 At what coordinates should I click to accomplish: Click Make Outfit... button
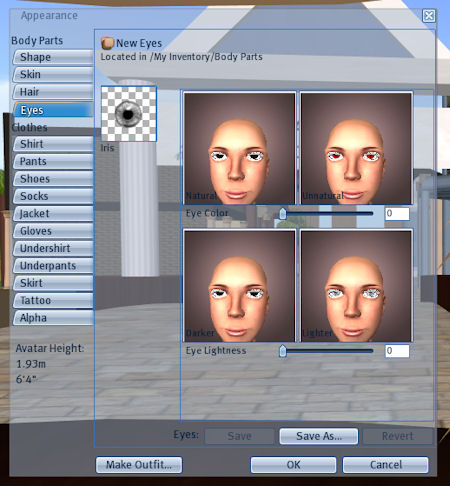pos(139,465)
